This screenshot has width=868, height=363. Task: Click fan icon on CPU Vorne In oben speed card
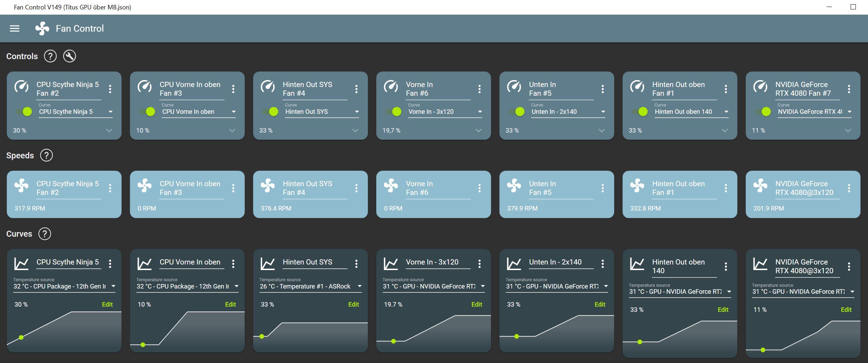[145, 186]
